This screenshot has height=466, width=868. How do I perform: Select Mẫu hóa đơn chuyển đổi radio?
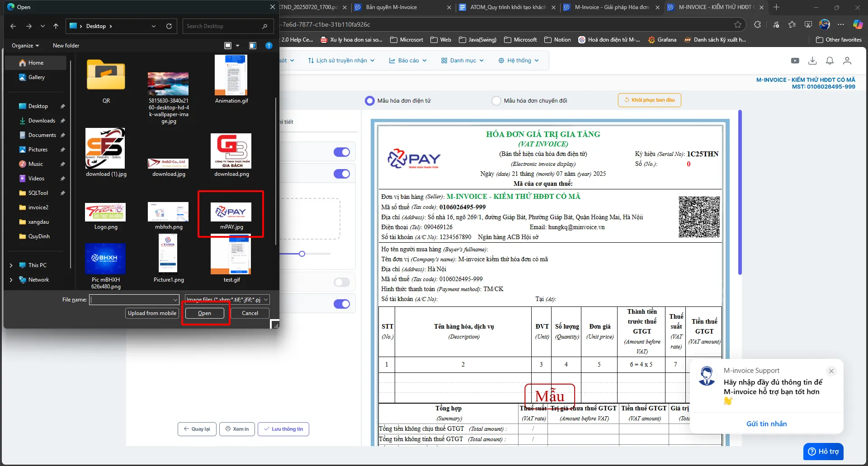pos(496,101)
